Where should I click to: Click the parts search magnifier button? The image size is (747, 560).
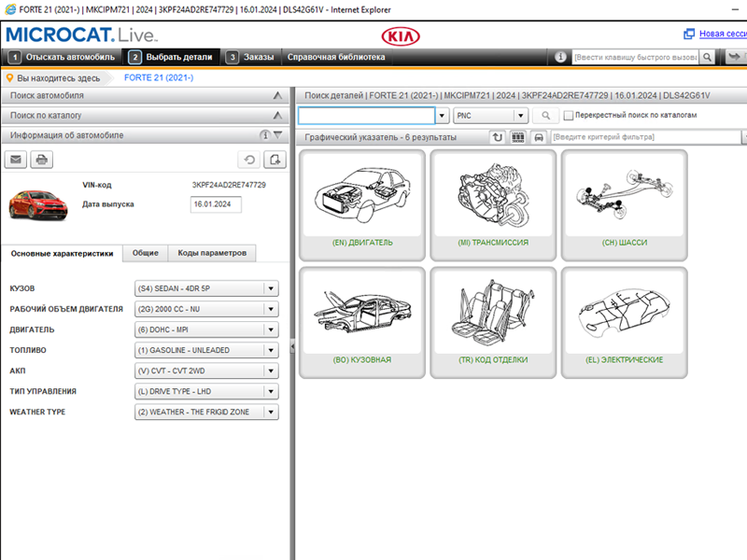pyautogui.click(x=546, y=115)
